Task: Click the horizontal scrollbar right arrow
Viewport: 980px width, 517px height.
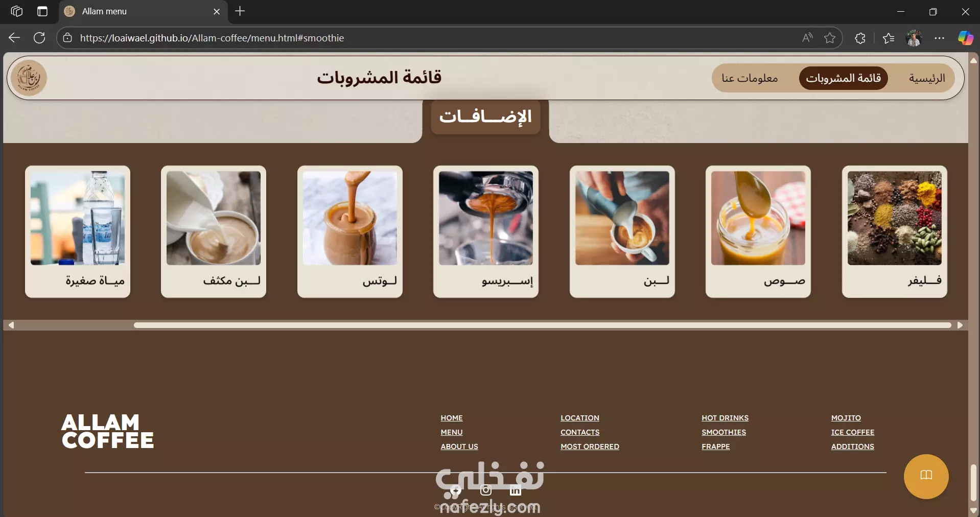Action: coord(960,325)
